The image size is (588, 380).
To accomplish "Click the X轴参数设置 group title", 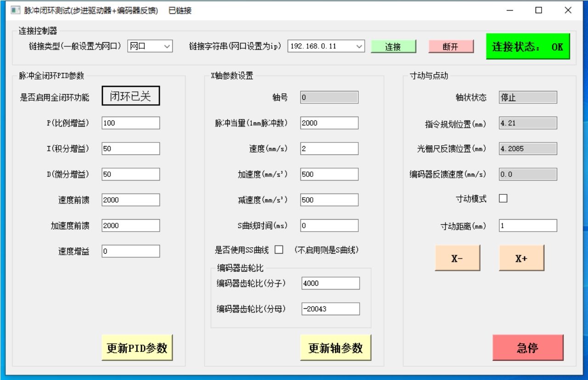I will tap(232, 76).
